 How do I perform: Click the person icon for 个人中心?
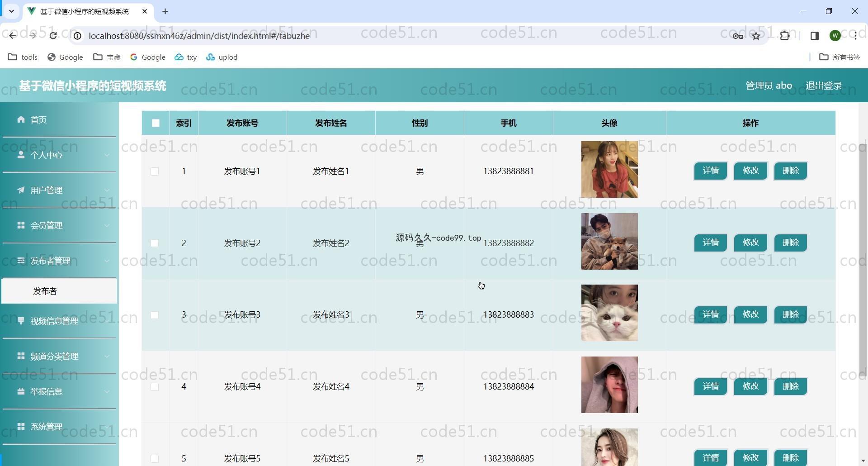21,155
